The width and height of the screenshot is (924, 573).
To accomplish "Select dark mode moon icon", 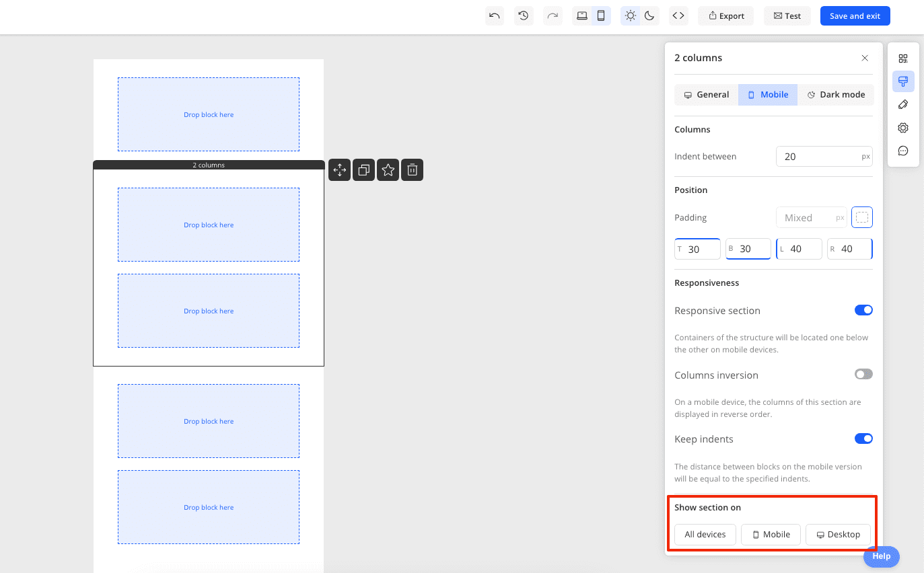I will (x=649, y=16).
